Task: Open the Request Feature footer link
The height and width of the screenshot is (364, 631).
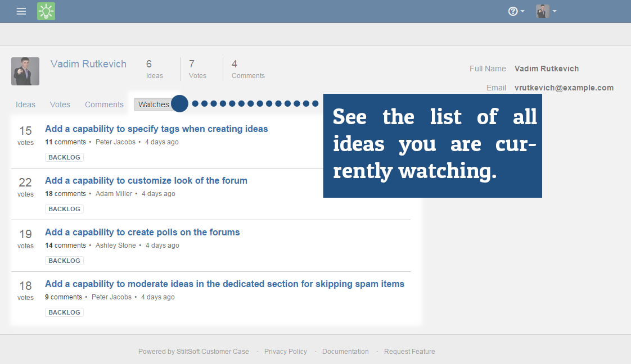Action: pos(409,352)
